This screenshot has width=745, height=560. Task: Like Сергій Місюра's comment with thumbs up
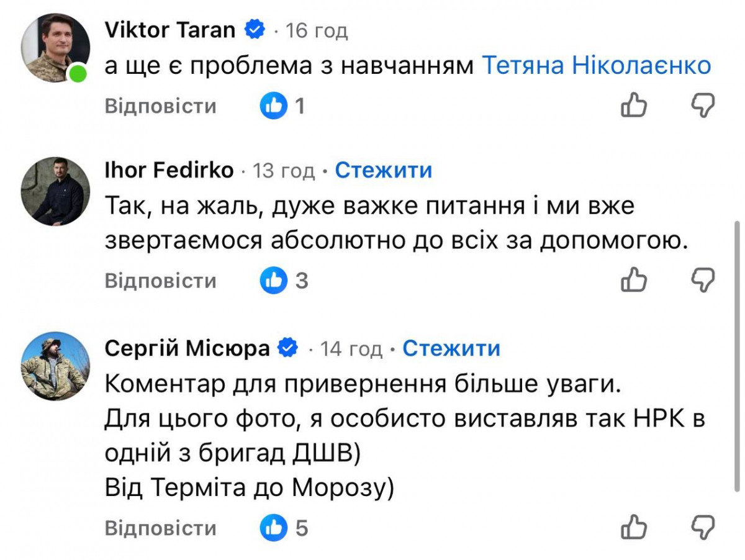(634, 528)
